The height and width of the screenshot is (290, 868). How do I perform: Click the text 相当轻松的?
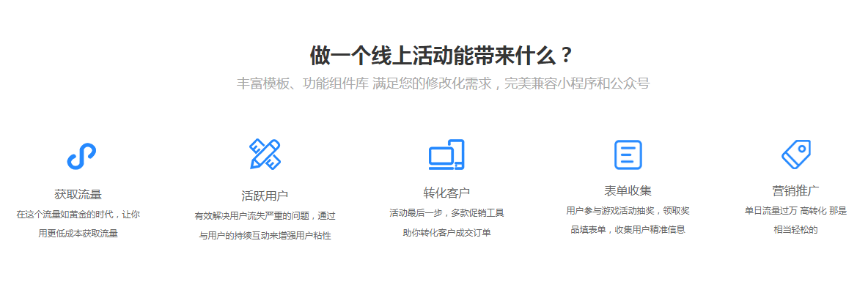(795, 230)
